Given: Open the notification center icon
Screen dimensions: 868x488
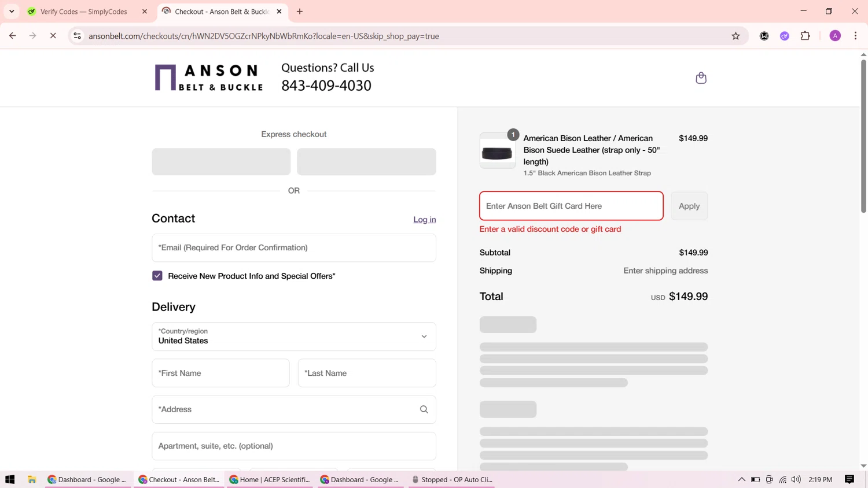Looking at the screenshot, I should pos(849,479).
